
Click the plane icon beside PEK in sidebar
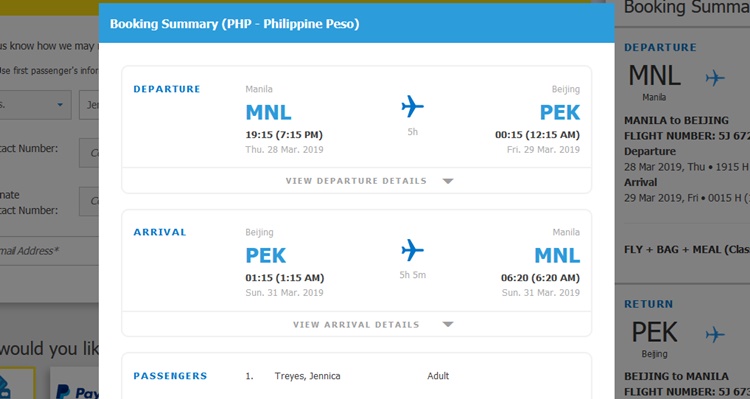[x=715, y=334]
